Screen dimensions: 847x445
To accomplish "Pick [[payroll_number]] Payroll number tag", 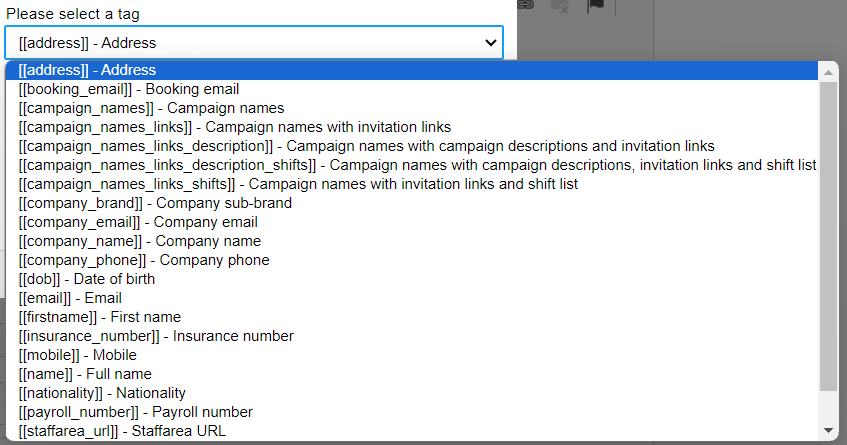I will 412,412.
